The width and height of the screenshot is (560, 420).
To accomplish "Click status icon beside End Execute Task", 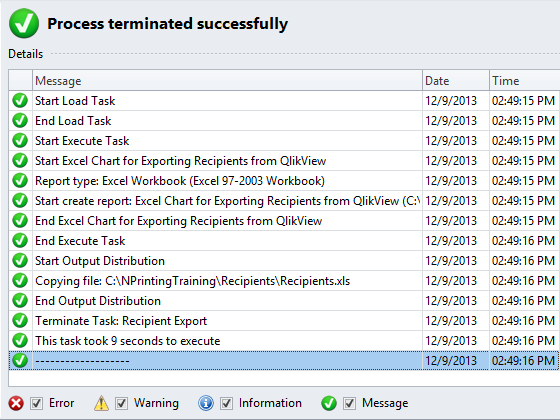I will coord(20,241).
